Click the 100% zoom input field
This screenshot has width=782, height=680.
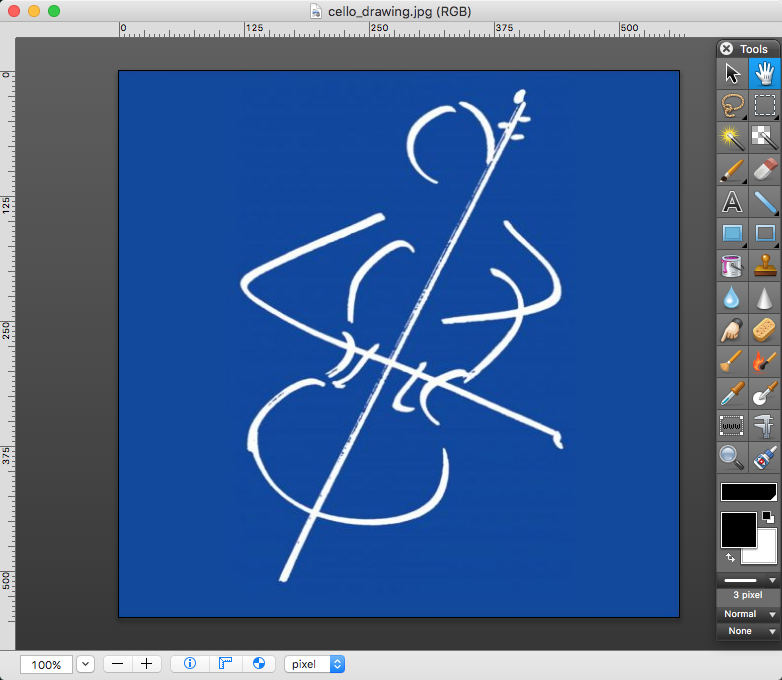[46, 665]
